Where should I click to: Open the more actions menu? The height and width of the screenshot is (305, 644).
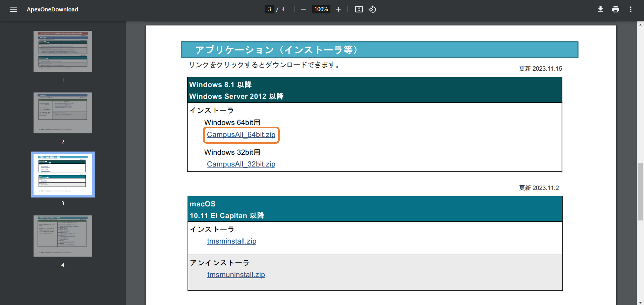[631, 9]
